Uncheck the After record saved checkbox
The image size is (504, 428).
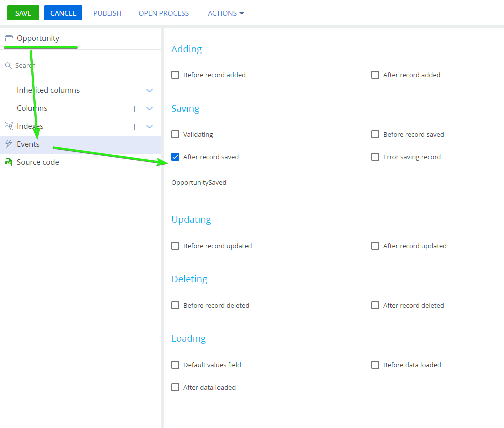175,157
